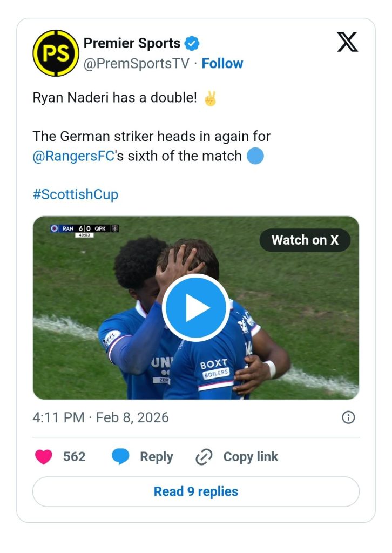Image resolution: width=392 pixels, height=553 pixels.
Task: Open the @PremSportsTV handle
Action: point(136,63)
